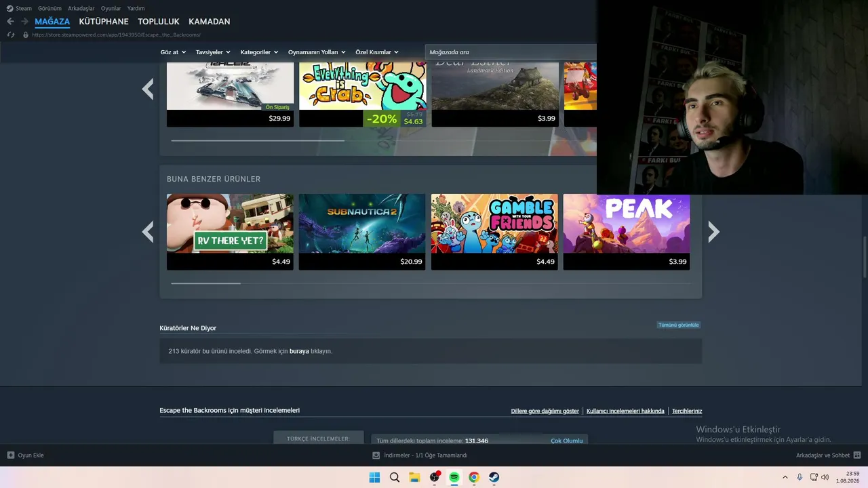Open Arkadaşlar ve Sohbet panel
Image resolution: width=868 pixels, height=488 pixels.
[x=823, y=455]
